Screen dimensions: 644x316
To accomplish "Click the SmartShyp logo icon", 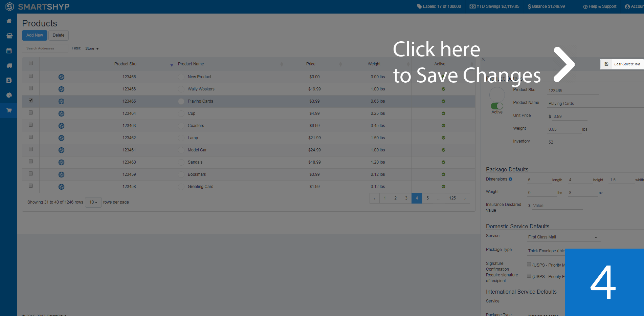I will point(9,6).
